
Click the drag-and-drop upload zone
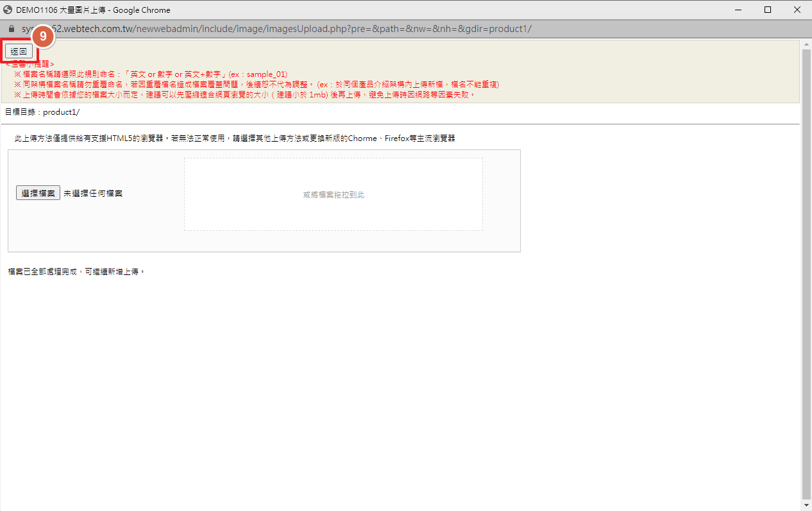[x=333, y=194]
